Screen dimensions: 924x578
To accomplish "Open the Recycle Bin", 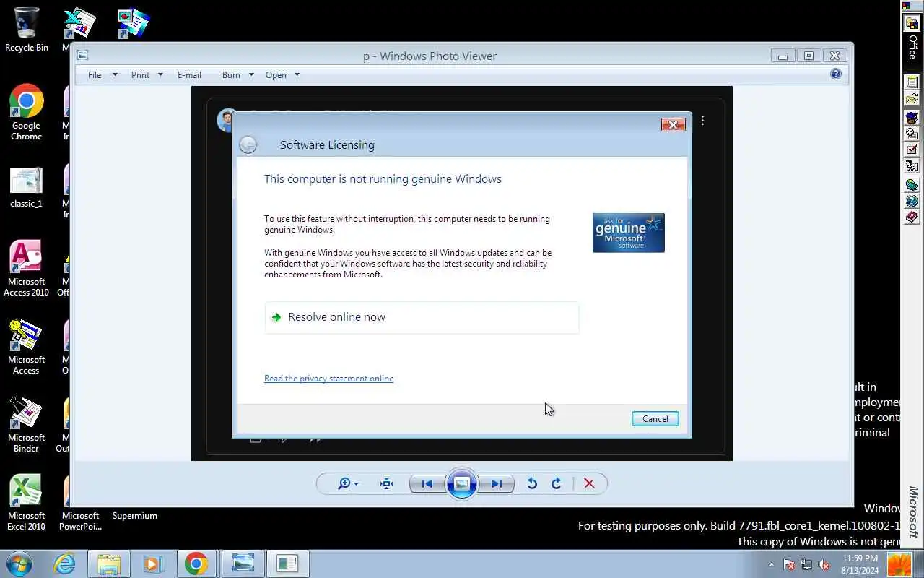I will (27, 30).
